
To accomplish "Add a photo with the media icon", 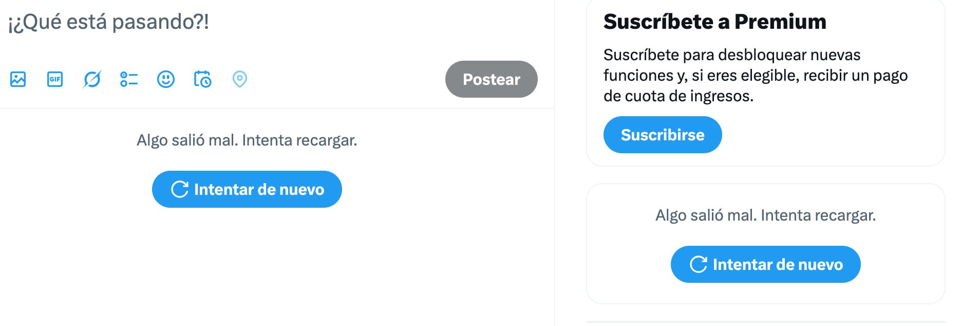I will pyautogui.click(x=18, y=79).
